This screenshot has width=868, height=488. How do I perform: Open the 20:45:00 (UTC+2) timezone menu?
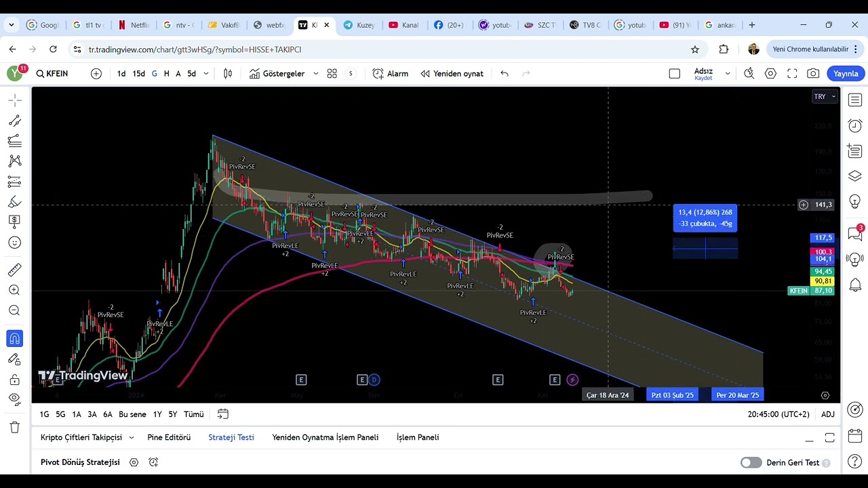(x=778, y=414)
